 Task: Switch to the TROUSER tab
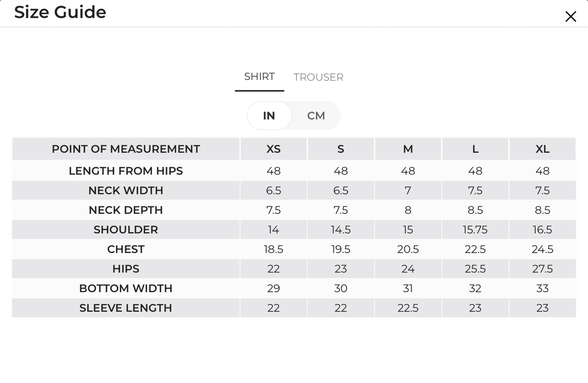[318, 77]
